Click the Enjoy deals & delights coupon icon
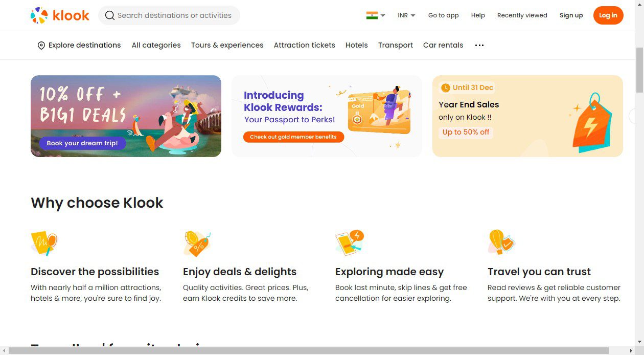Viewport: 644px width, 355px height. [197, 242]
